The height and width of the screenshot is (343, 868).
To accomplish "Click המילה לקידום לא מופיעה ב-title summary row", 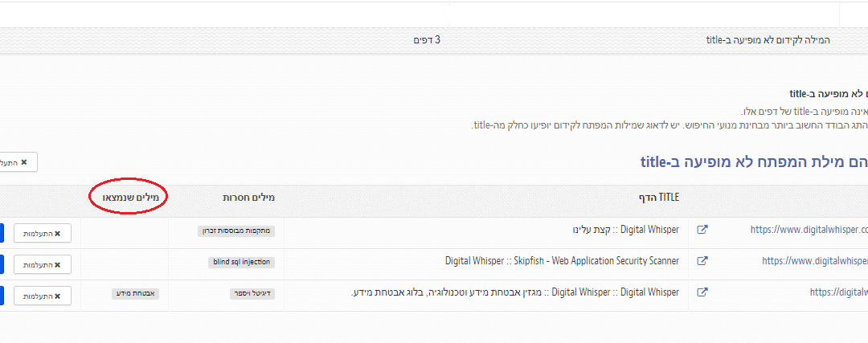I will point(434,40).
